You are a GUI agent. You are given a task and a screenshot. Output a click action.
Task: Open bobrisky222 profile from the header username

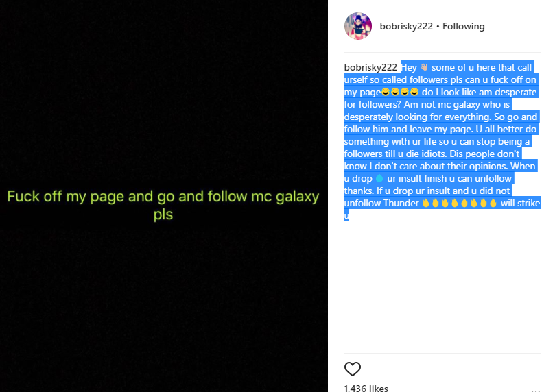(406, 26)
